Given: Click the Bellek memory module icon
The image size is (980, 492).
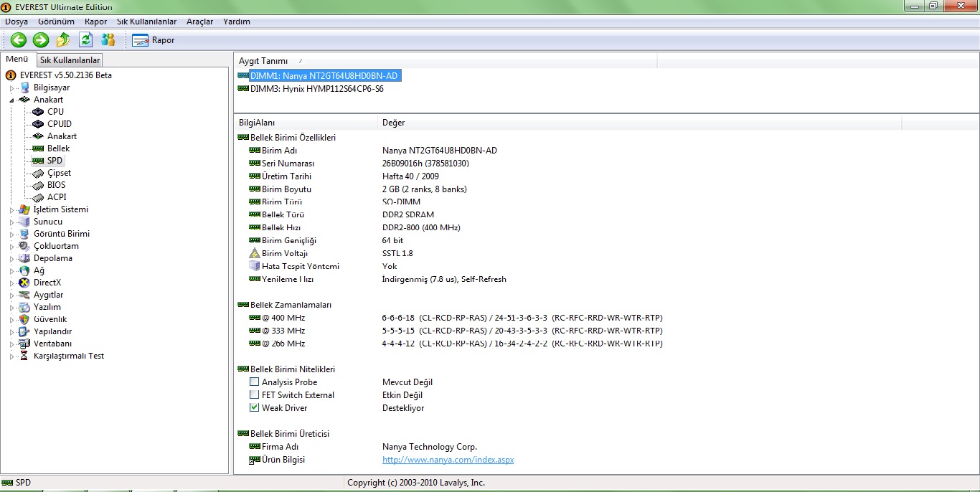Looking at the screenshot, I should click(39, 148).
